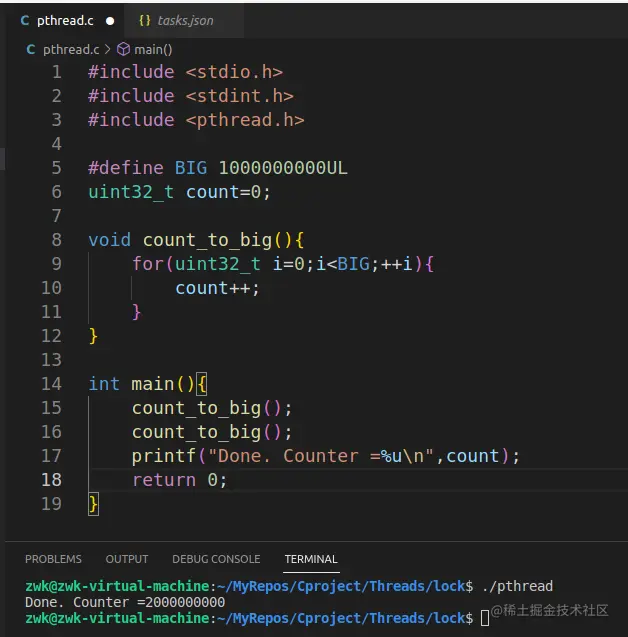Click line number 14 in the gutter
This screenshot has height=637, width=628.
pos(52,384)
